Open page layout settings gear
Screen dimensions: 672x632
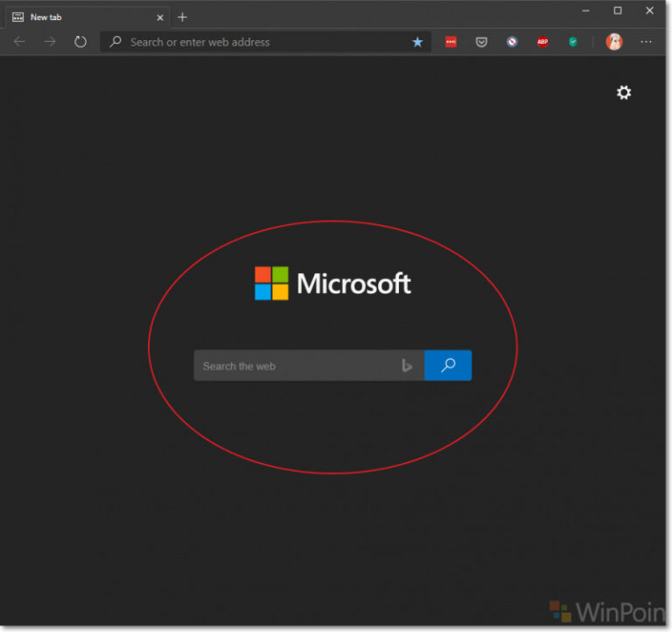pyautogui.click(x=624, y=93)
